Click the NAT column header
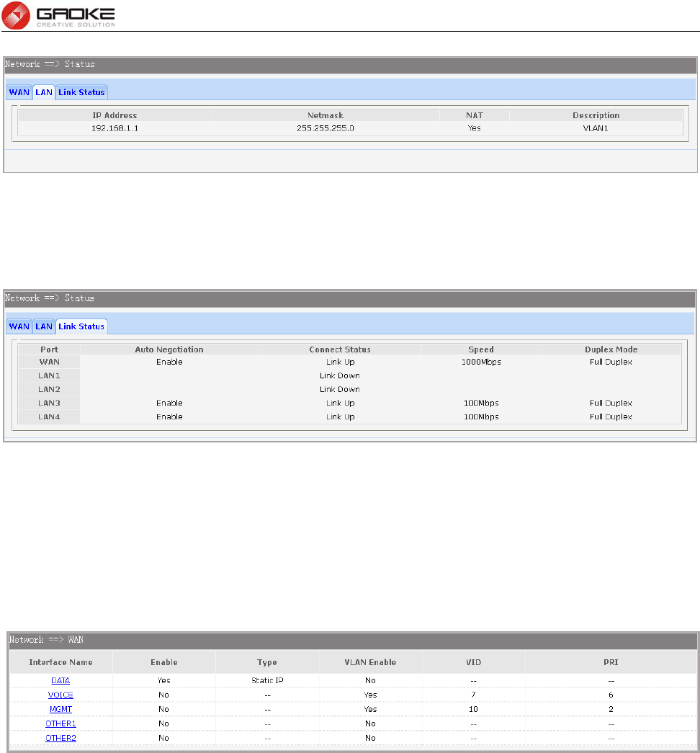This screenshot has height=753, width=700. click(475, 115)
